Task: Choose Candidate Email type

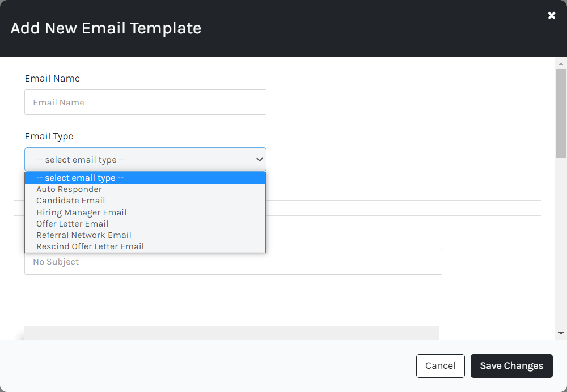Action: 145,201
